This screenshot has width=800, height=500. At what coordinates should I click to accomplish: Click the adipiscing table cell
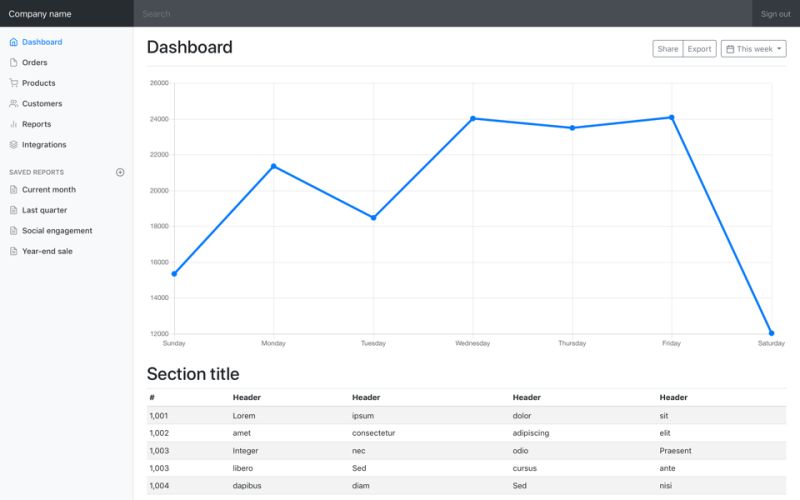coord(531,433)
